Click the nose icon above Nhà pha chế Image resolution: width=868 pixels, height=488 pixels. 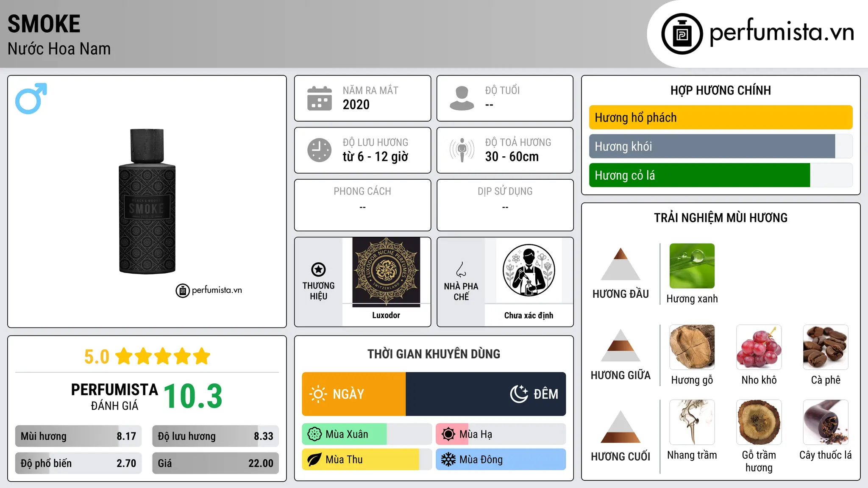(461, 269)
